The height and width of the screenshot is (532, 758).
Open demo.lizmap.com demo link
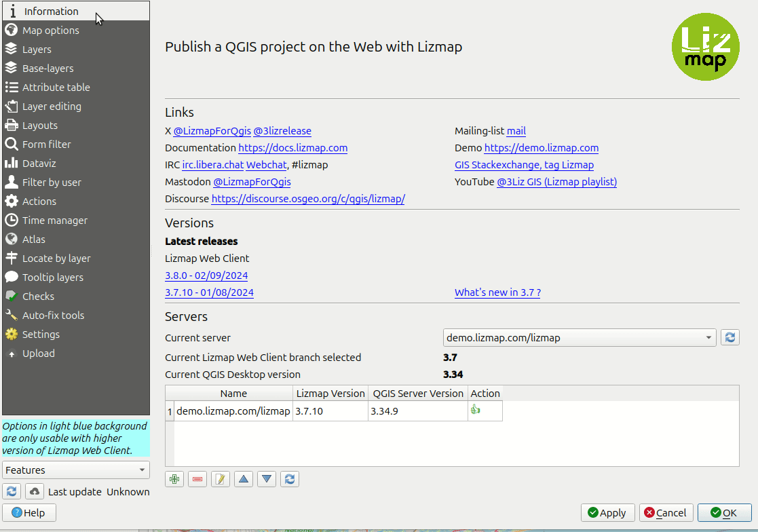pos(542,148)
